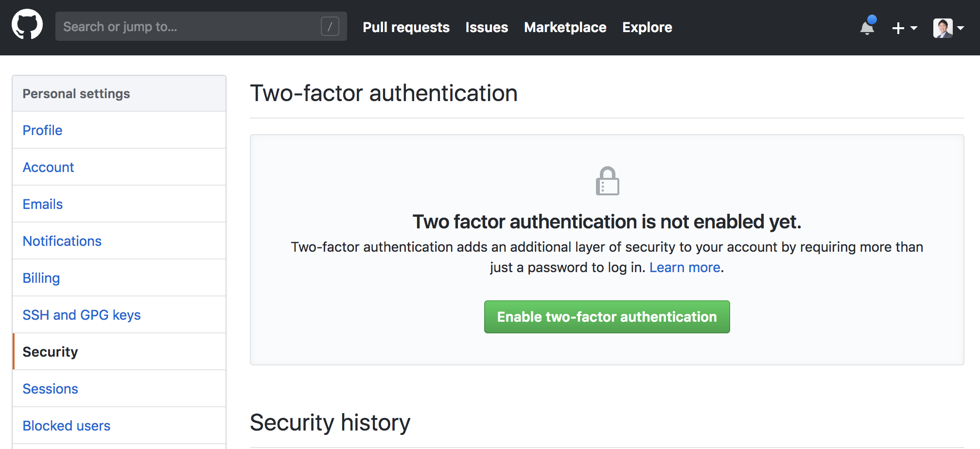Open the Pull requests menu item
Screen dimensions: 980x449
tap(406, 27)
